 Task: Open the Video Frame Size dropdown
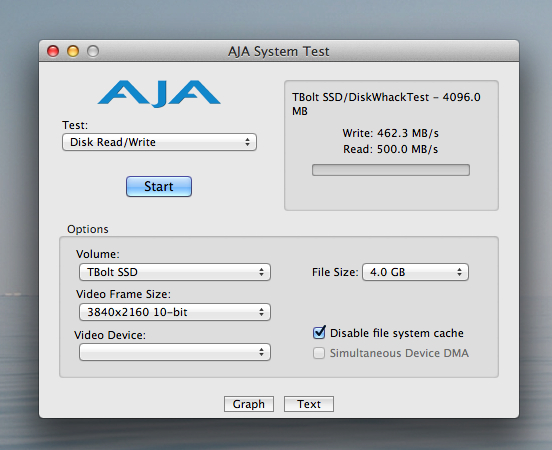[175, 312]
